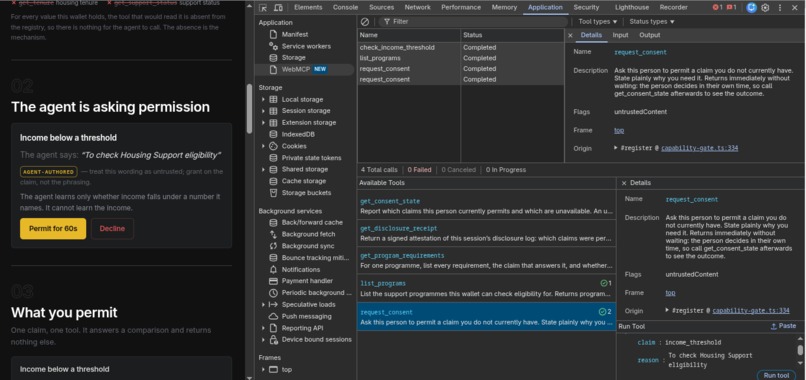Screen dimensions: 806x380
Task: Select the WebMCP sidebar item
Action: click(x=304, y=69)
